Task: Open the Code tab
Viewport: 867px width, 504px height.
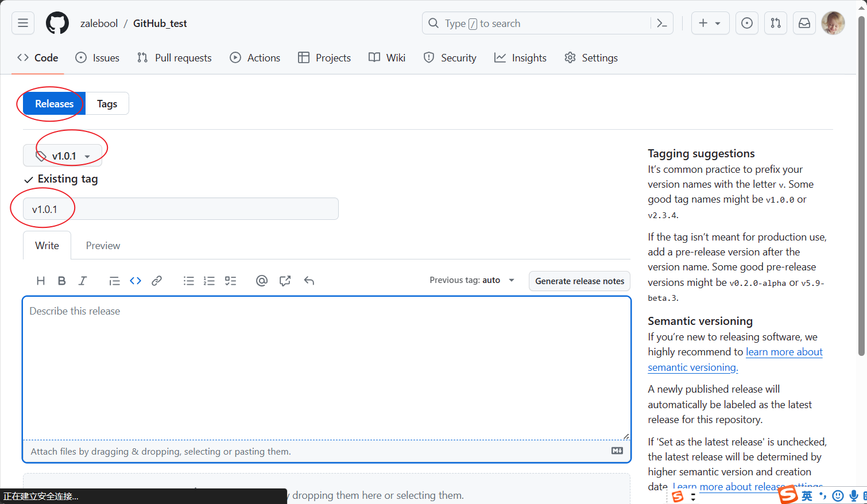Action: 38,57
